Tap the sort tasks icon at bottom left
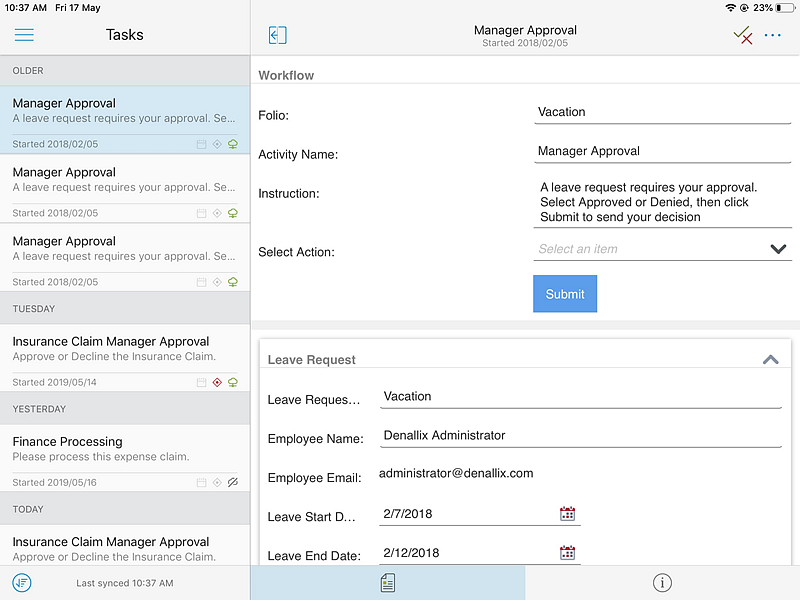This screenshot has height=600, width=800. tap(22, 582)
